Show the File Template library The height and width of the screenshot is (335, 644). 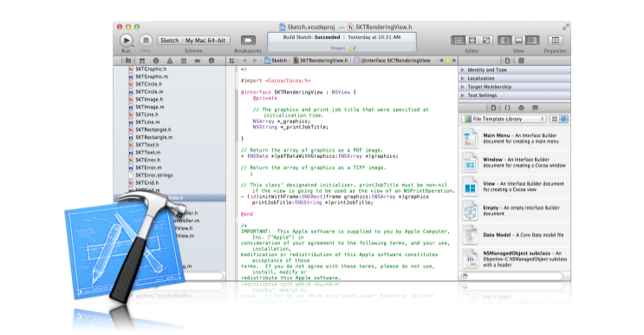(494, 108)
